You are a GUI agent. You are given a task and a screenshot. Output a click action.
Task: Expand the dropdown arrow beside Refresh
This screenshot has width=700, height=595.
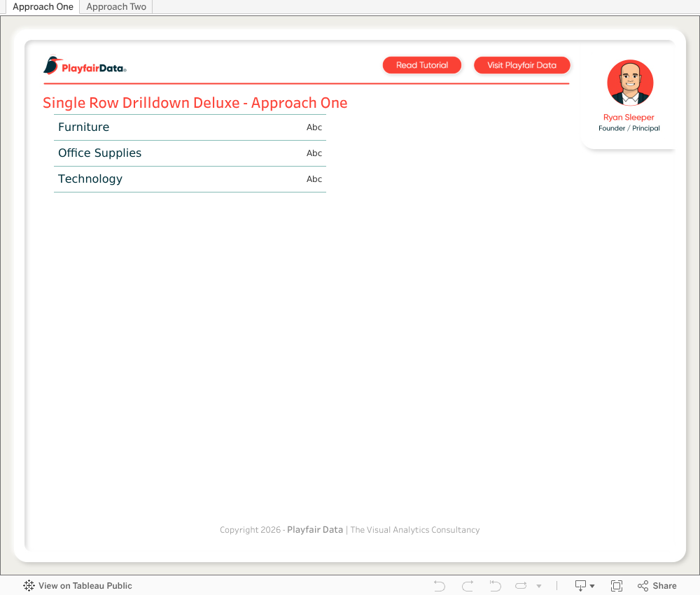pos(539,587)
